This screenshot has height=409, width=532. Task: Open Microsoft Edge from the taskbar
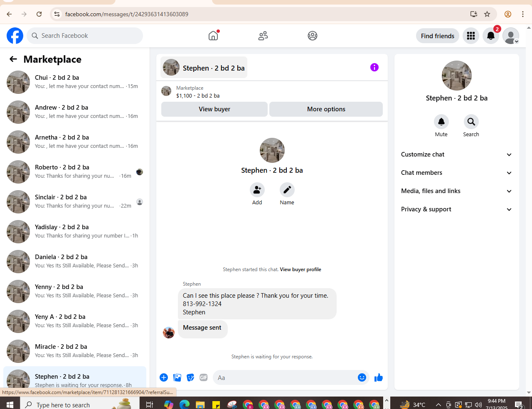(x=184, y=404)
